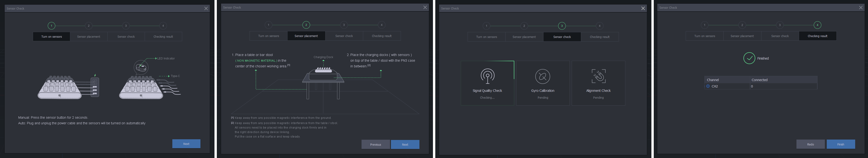Close the dialog showing Gyro Calibration
The image size is (868, 158).
point(643,8)
